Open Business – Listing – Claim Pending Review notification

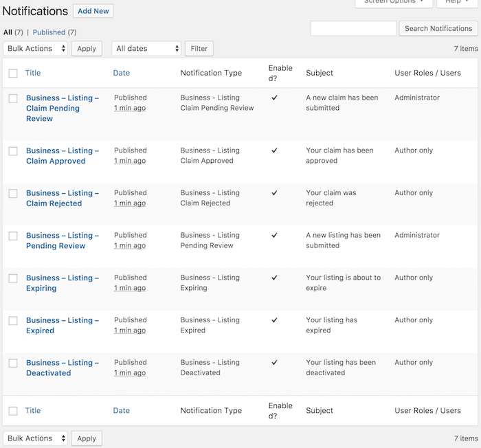[63, 108]
